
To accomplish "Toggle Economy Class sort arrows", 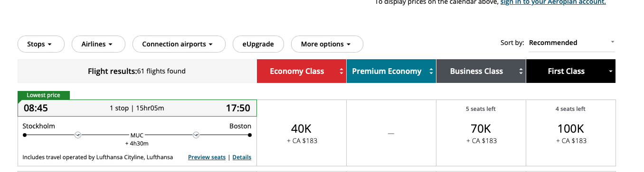I will pyautogui.click(x=341, y=72).
